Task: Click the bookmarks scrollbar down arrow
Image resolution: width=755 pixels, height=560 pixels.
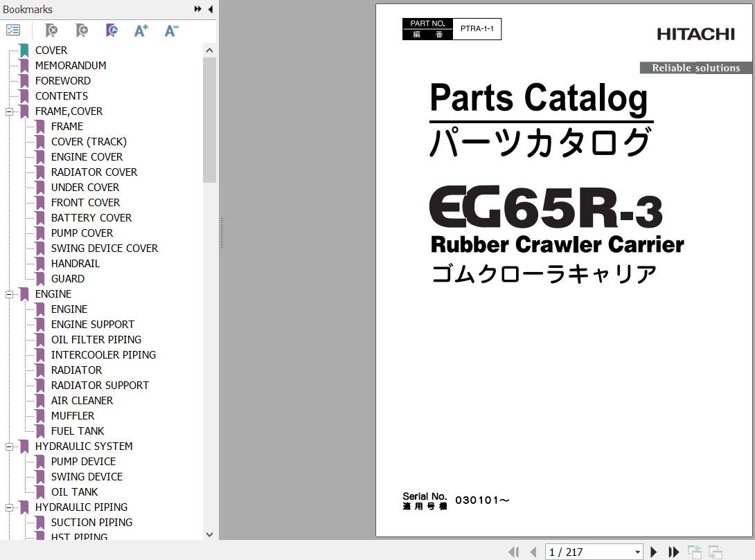Action: click(209, 534)
